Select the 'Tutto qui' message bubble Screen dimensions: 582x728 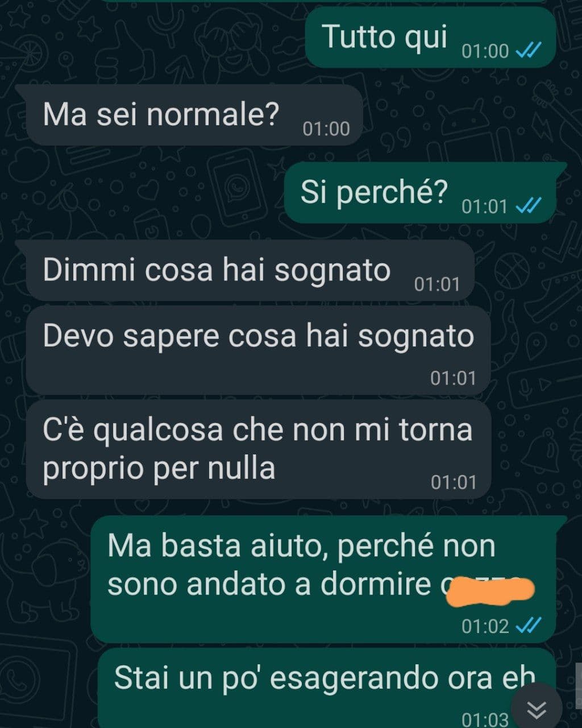(x=430, y=39)
